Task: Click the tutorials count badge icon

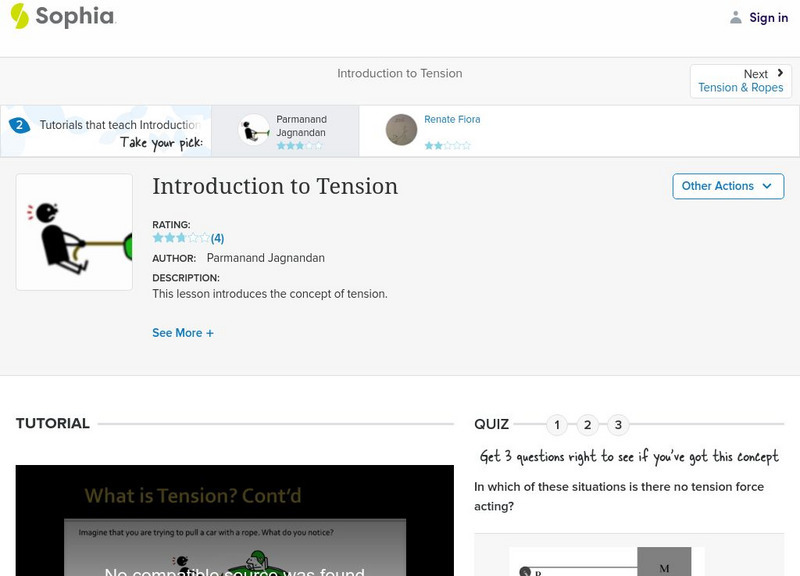Action: pos(19,125)
